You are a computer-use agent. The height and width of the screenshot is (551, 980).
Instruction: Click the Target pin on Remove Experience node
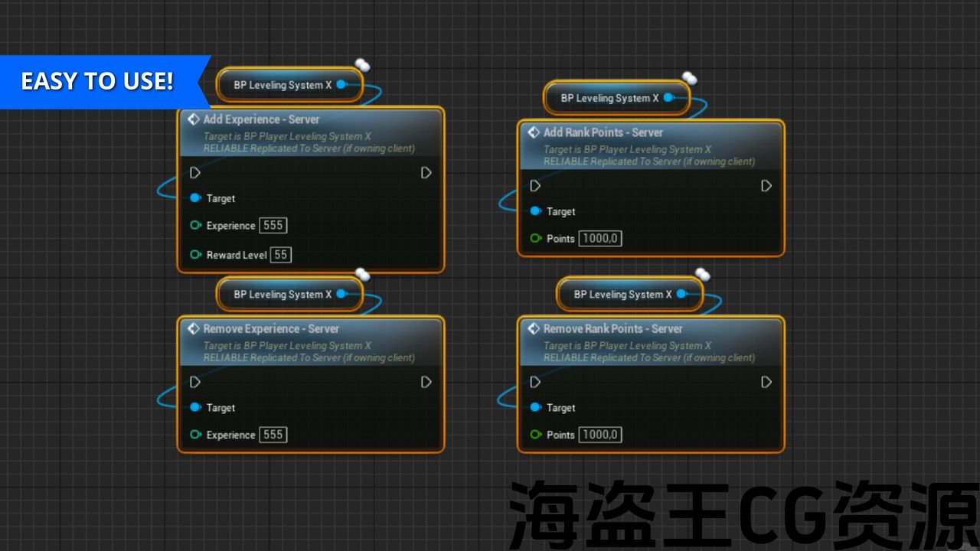(195, 408)
